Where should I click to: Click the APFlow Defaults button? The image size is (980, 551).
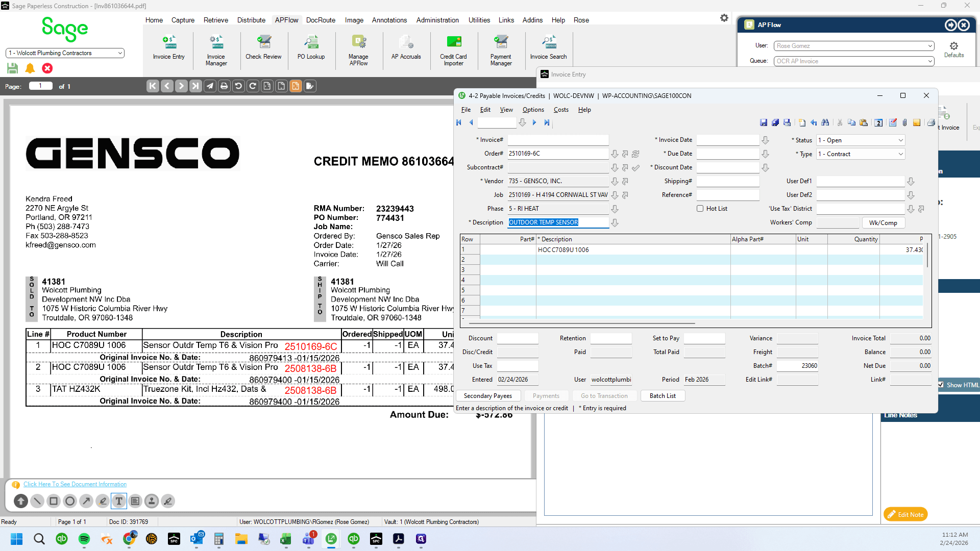tap(953, 50)
